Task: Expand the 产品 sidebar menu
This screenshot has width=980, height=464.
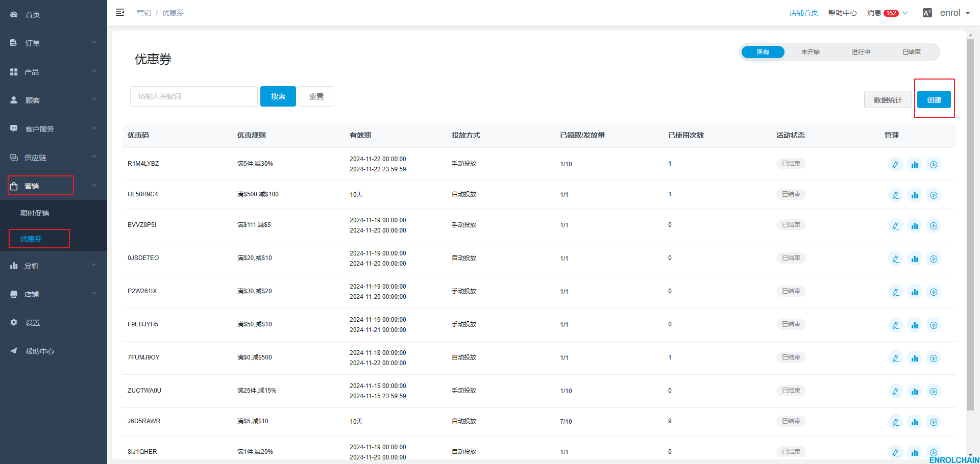Action: coord(54,71)
